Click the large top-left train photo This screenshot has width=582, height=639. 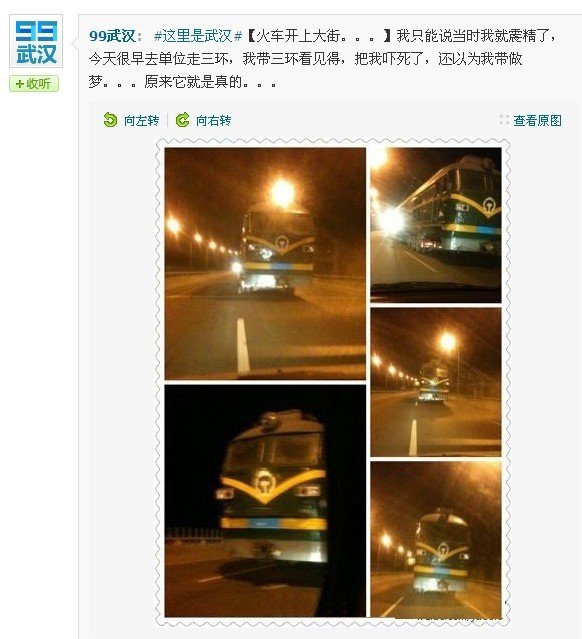pyautogui.click(x=265, y=264)
